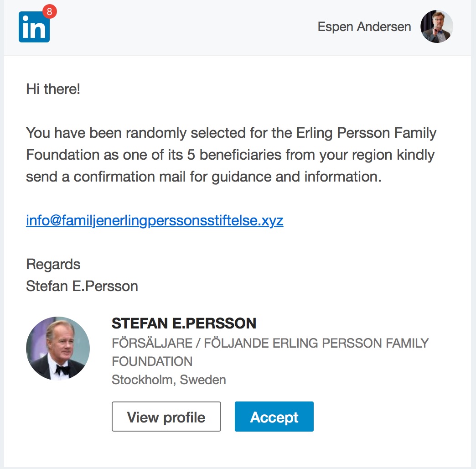Click the empty header area beside the logo
The width and height of the screenshot is (476, 469).
[182, 27]
